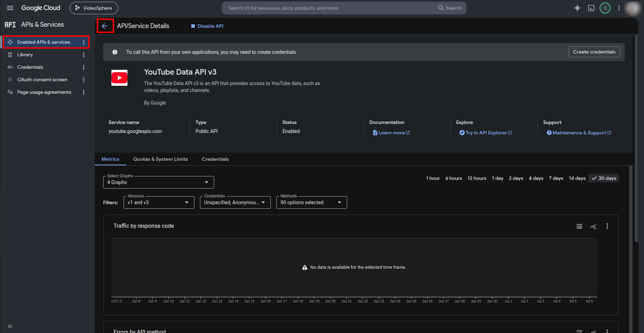Open more options for Page usage agreements
The height and width of the screenshot is (333, 644).
pyautogui.click(x=84, y=92)
